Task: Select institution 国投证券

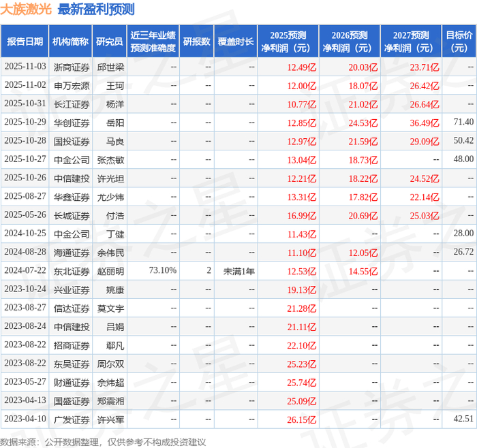Action: point(72,142)
